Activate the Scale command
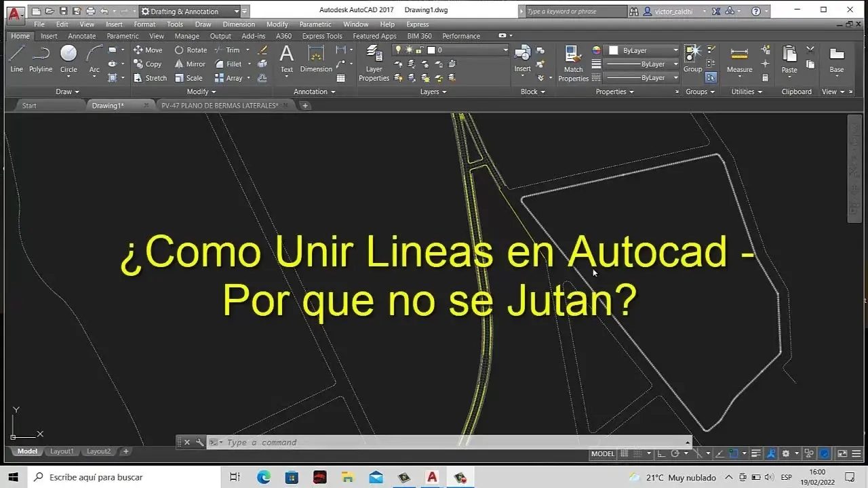Image resolution: width=868 pixels, height=488 pixels. pos(189,78)
